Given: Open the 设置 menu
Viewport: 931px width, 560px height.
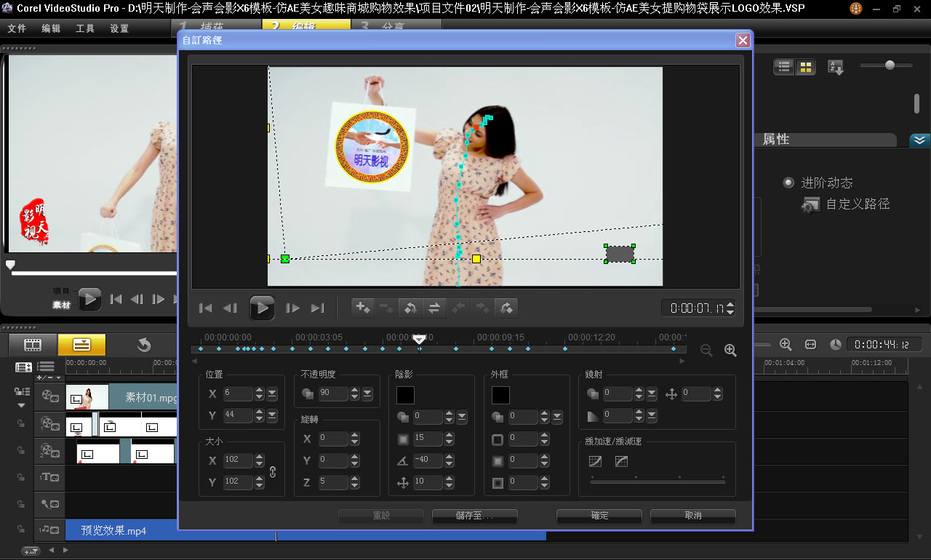Looking at the screenshot, I should point(119,28).
